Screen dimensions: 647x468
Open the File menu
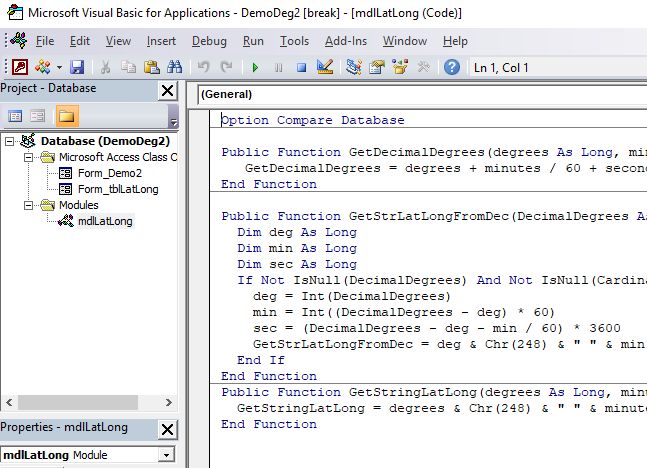click(x=45, y=41)
